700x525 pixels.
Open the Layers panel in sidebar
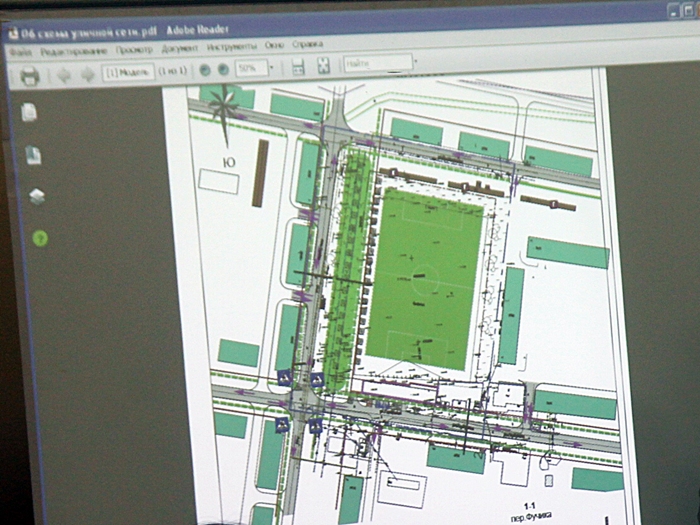point(37,197)
